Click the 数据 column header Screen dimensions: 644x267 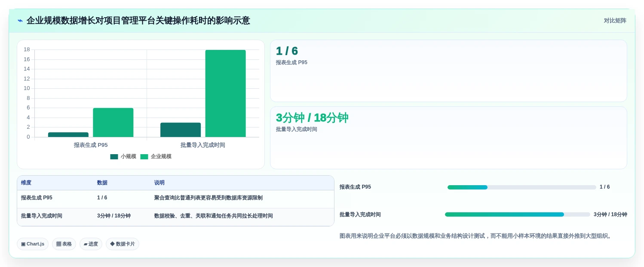(x=102, y=183)
